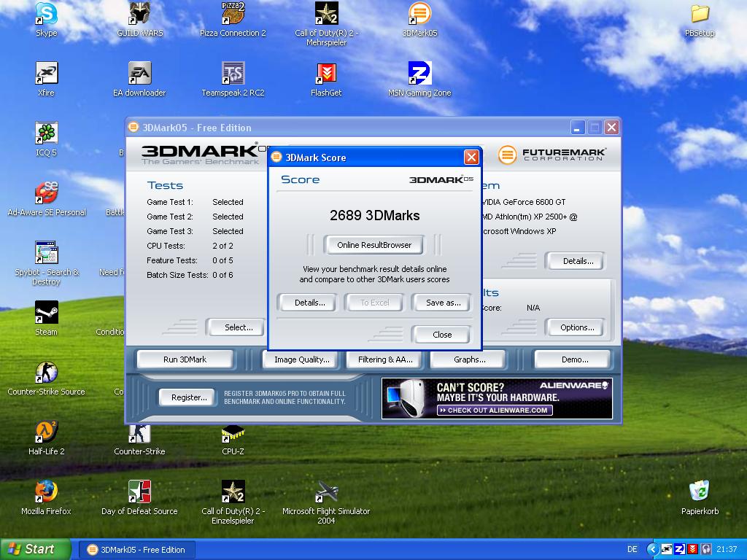Viewport: 747px width, 560px height.
Task: Open Filtering & AA... settings
Action: click(x=385, y=359)
